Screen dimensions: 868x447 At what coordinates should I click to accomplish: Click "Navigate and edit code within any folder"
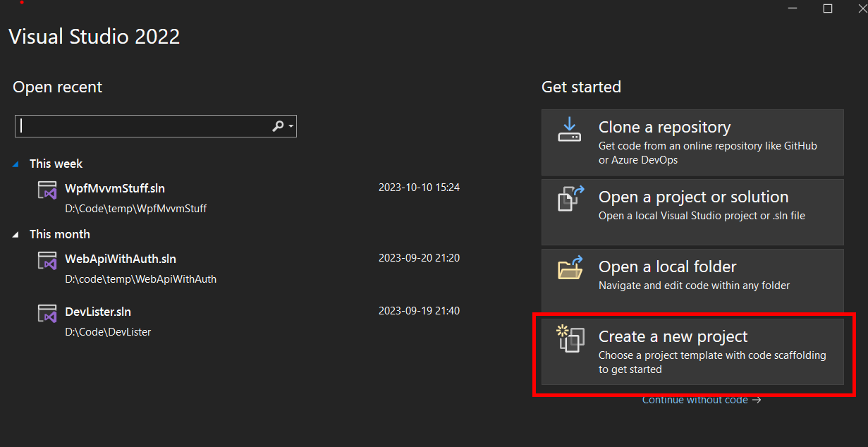click(x=694, y=286)
